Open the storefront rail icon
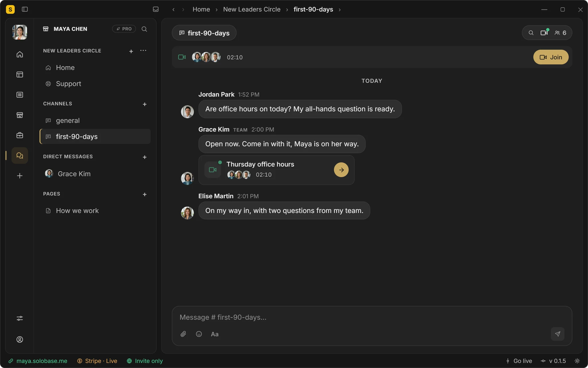The width and height of the screenshot is (588, 368). click(x=20, y=115)
